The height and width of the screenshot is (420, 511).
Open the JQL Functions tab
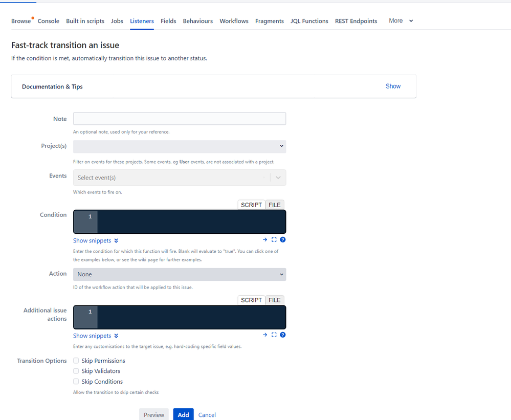tap(309, 21)
